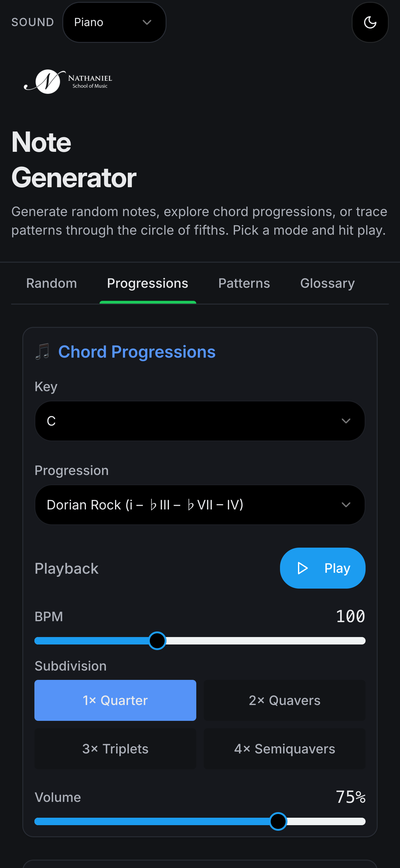Screen dimensions: 400x868
Task: Open the Glossary tab
Action: click(327, 283)
